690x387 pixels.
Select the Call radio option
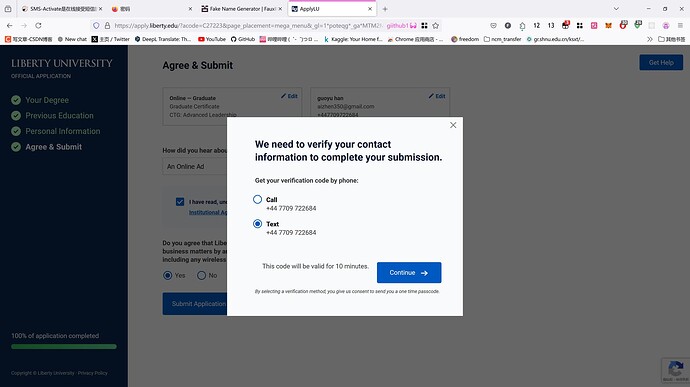(257, 199)
